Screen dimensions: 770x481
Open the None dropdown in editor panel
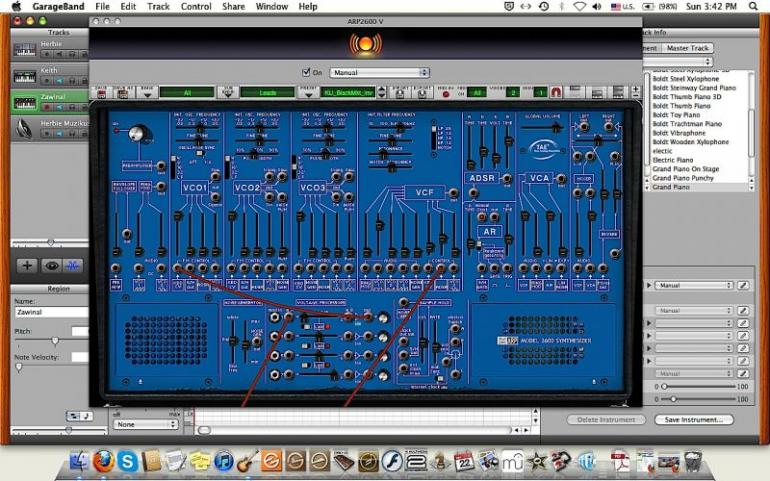click(145, 424)
